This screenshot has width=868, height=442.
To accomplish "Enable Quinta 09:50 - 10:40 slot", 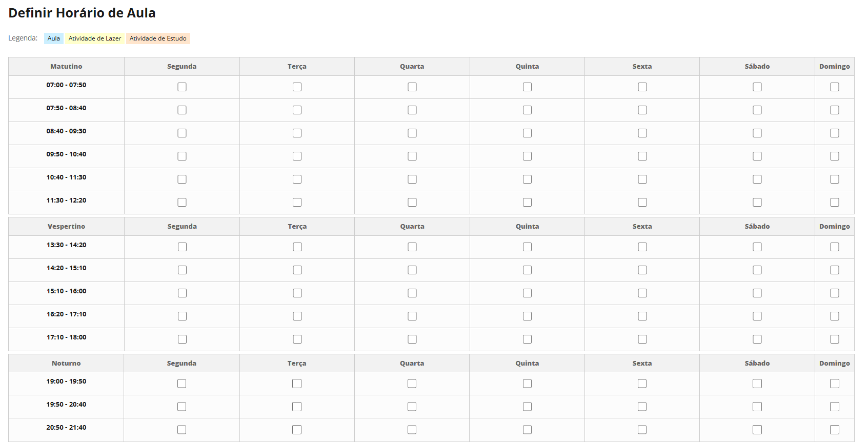I will click(x=527, y=156).
